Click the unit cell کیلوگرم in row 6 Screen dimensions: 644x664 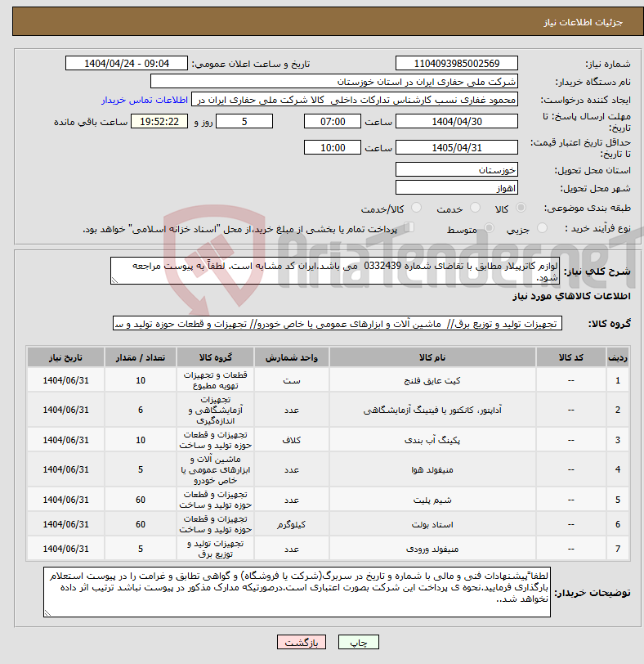[292, 524]
